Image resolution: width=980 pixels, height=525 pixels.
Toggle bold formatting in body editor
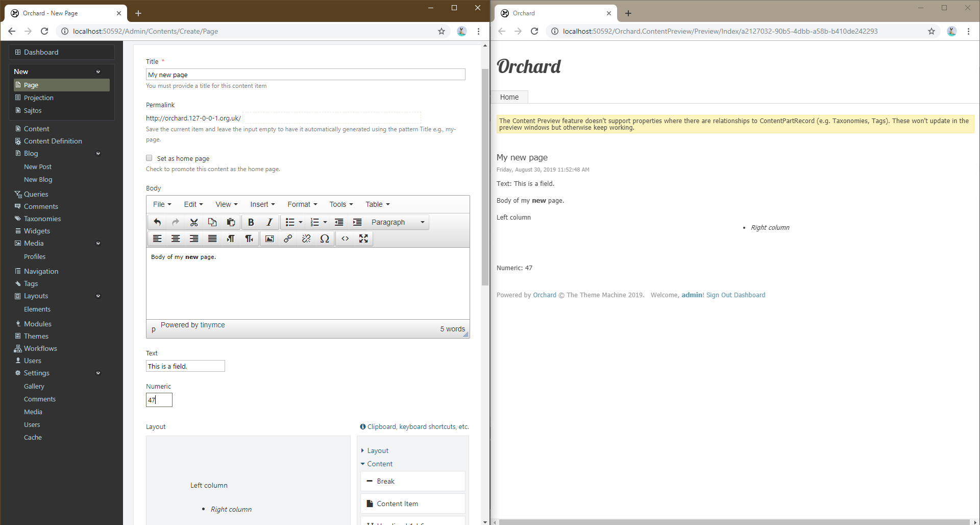(x=251, y=222)
